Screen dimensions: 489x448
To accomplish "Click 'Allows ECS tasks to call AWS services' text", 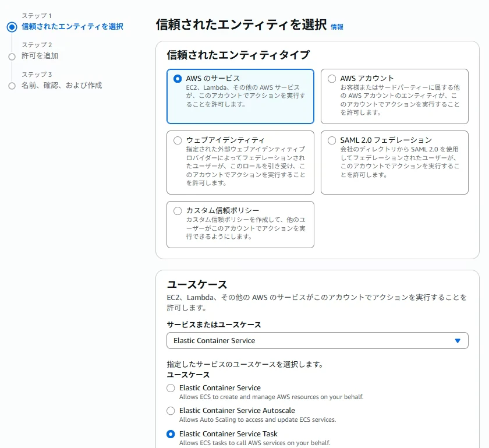I will pyautogui.click(x=255, y=443).
